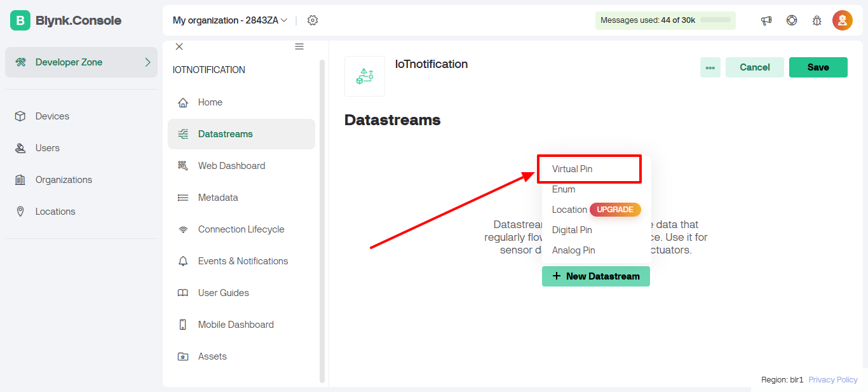Open the user profile avatar
Screen dimensions: 868x392
pos(843,20)
